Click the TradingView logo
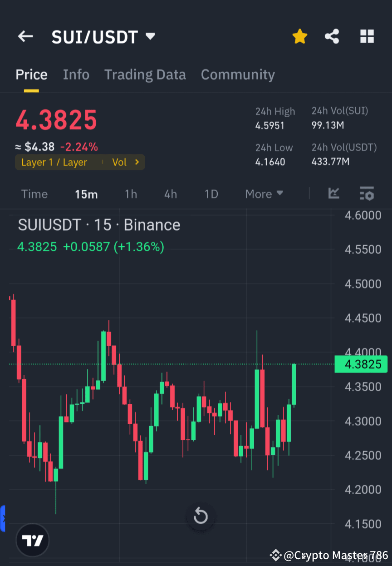This screenshot has width=392, height=566. [x=32, y=540]
